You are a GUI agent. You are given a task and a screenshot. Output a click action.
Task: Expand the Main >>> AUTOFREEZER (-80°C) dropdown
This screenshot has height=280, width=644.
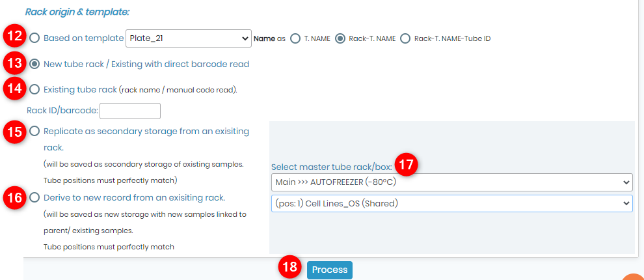click(452, 182)
